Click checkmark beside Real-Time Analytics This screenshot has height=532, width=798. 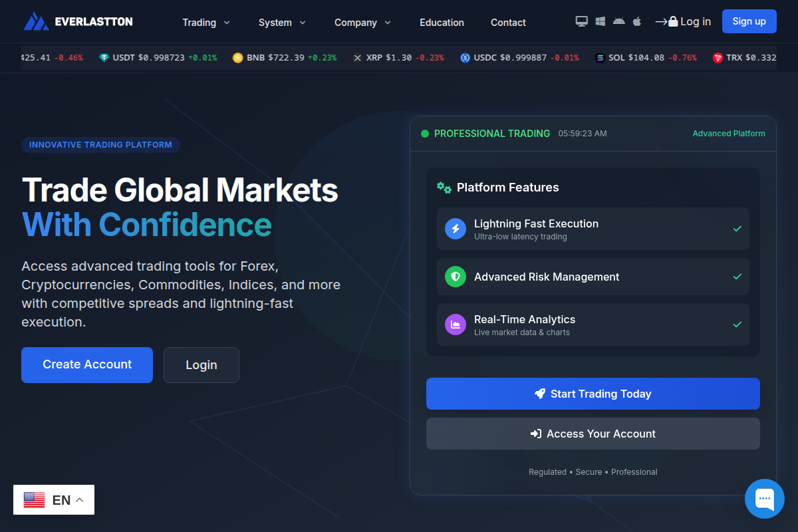[x=737, y=325]
